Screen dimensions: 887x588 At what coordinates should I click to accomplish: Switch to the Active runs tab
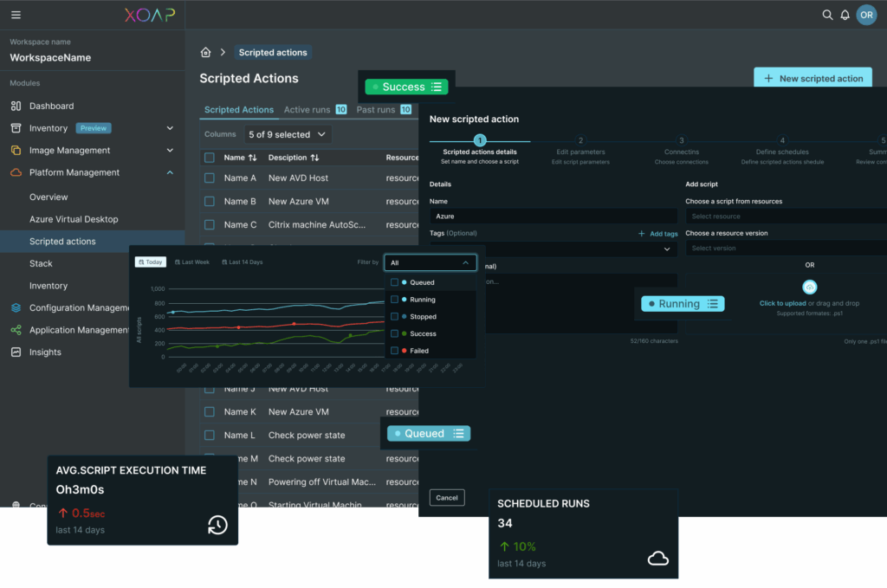click(x=308, y=110)
